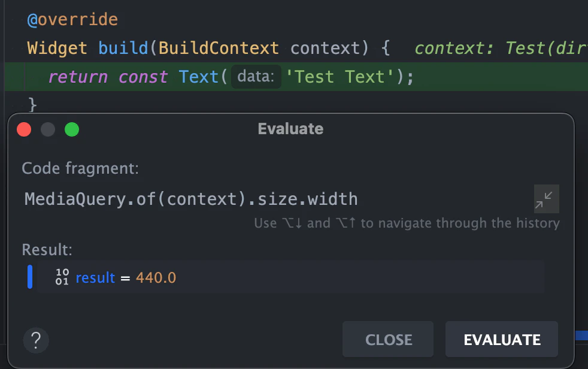Click the Evaluate dialog title

pos(290,128)
